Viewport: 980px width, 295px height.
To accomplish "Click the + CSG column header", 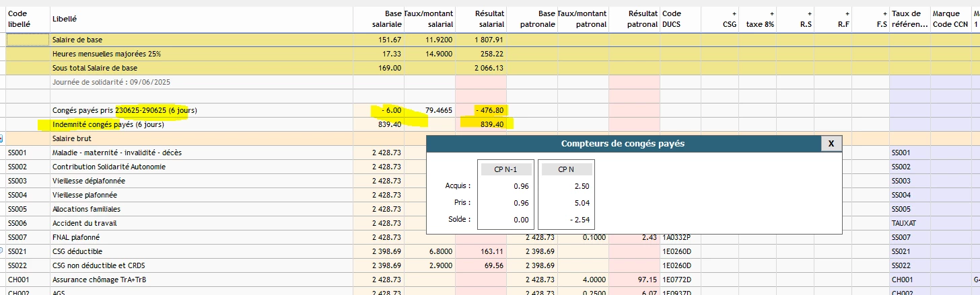I will 720,18.
